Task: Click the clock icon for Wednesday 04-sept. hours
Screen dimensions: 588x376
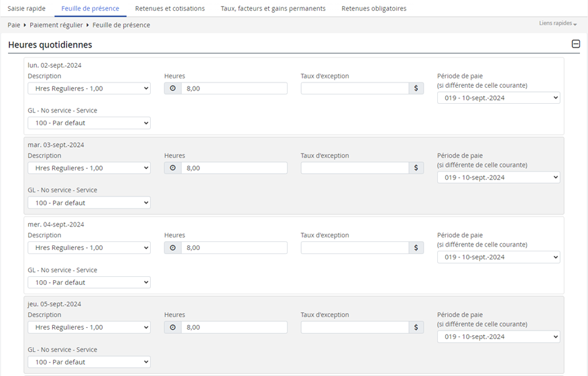Action: coord(172,248)
